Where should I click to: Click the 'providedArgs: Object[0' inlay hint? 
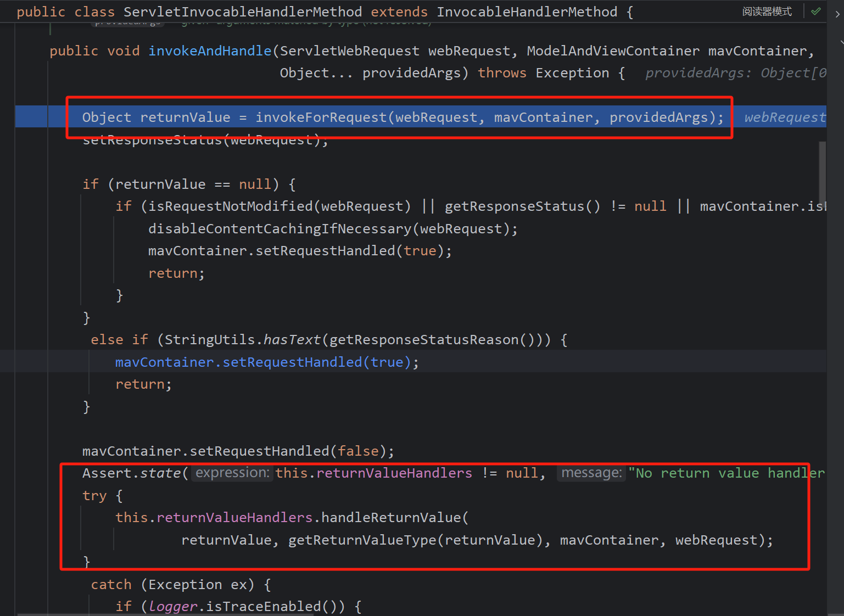736,73
